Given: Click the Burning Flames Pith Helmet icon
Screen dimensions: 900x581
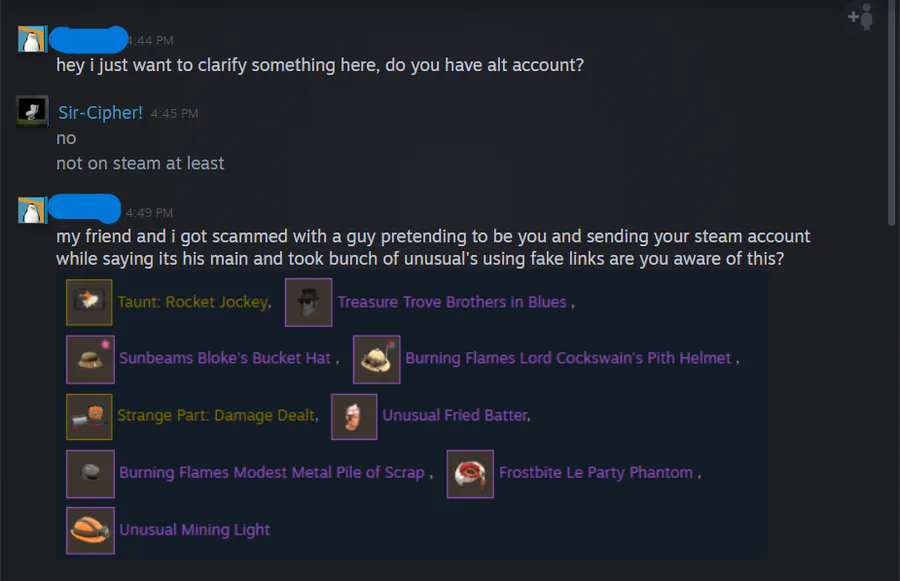Looking at the screenshot, I should tap(377, 359).
